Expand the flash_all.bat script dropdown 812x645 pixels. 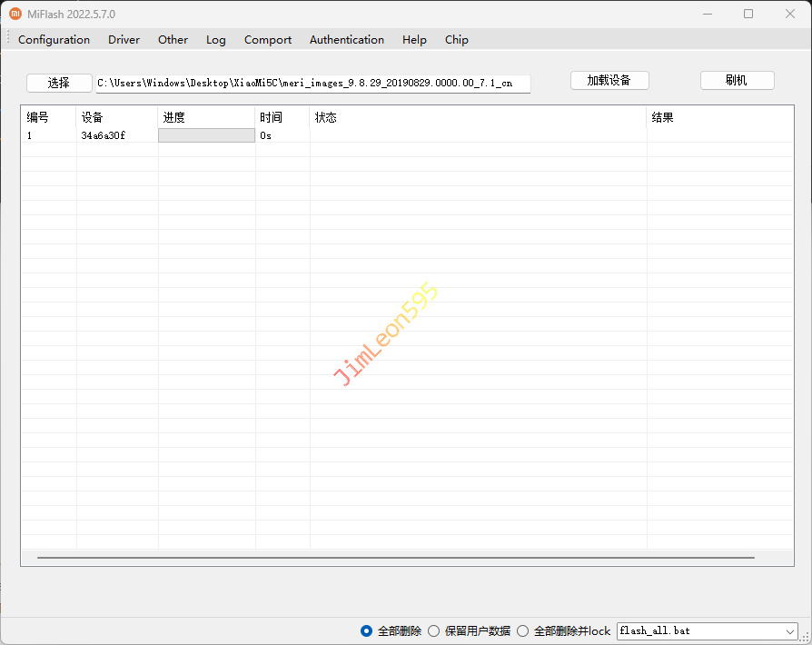tap(788, 630)
